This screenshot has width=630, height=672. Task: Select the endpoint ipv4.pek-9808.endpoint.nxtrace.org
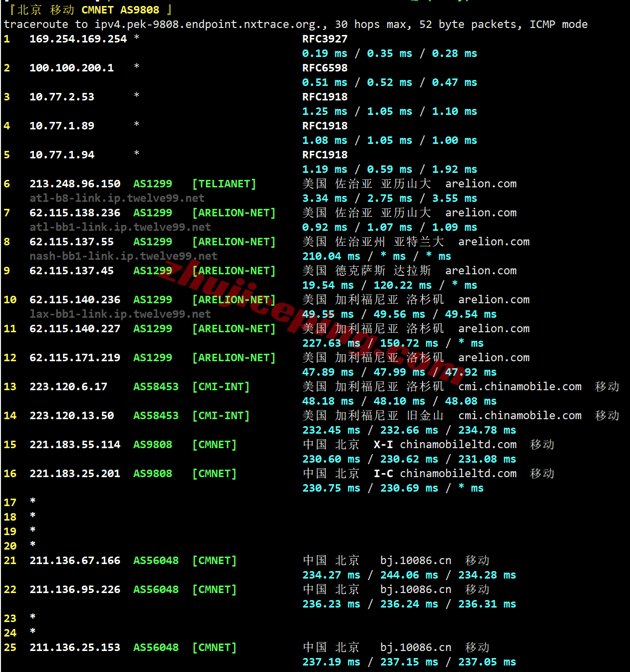[208, 24]
